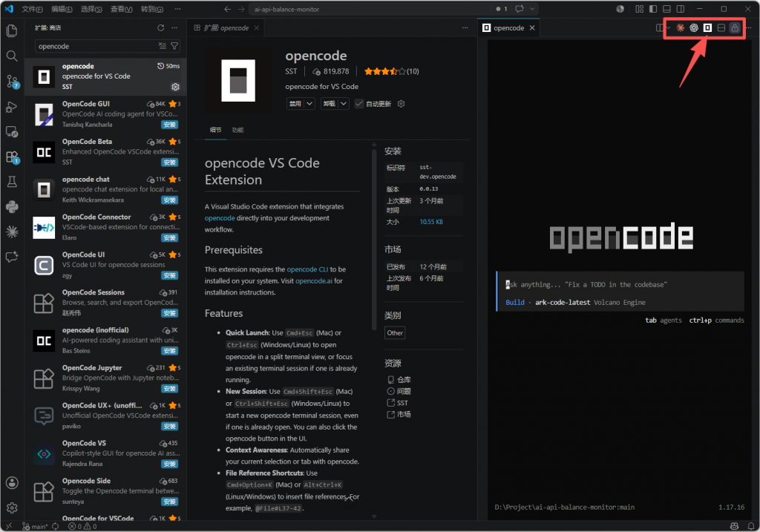Open more actions for extension tab group

point(465,27)
